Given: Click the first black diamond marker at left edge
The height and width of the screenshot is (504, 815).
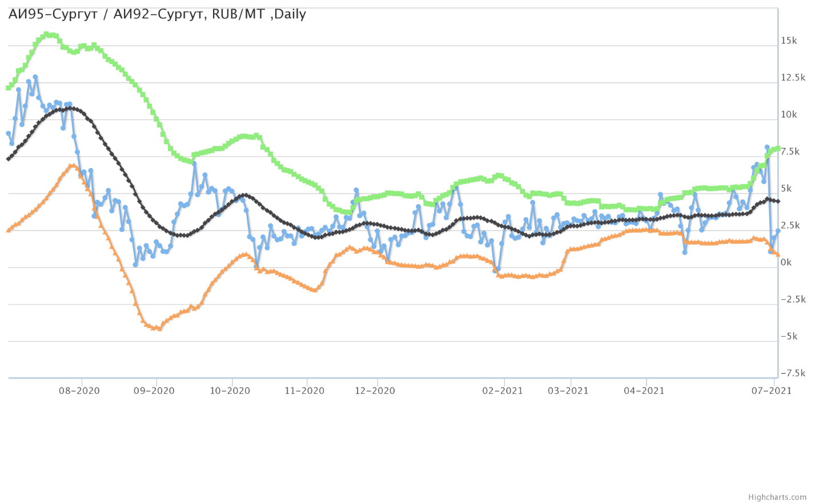Looking at the screenshot, I should point(8,159).
